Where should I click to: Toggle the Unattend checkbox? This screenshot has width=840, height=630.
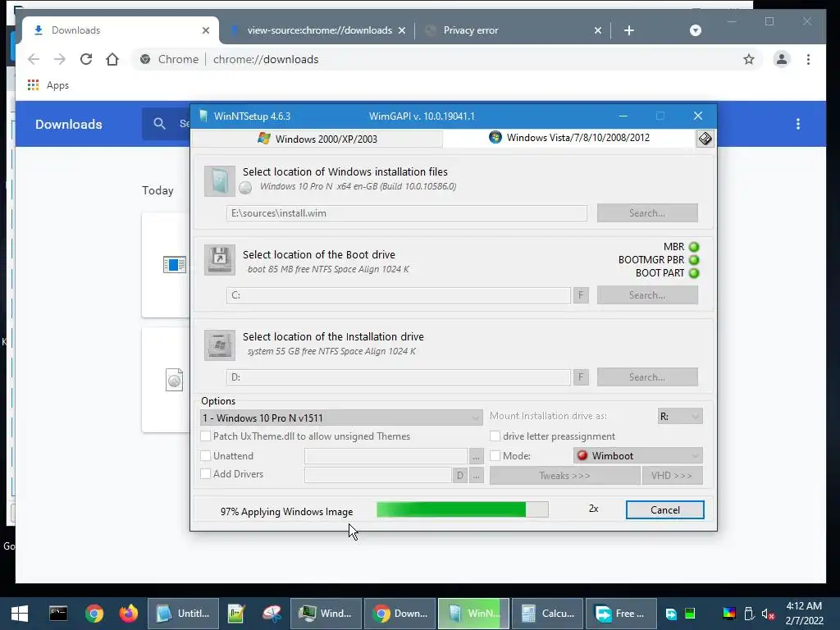click(205, 456)
